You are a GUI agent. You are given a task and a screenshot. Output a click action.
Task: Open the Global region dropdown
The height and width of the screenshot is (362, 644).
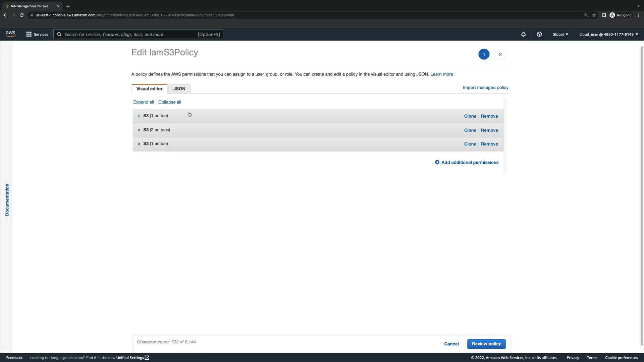tap(560, 34)
